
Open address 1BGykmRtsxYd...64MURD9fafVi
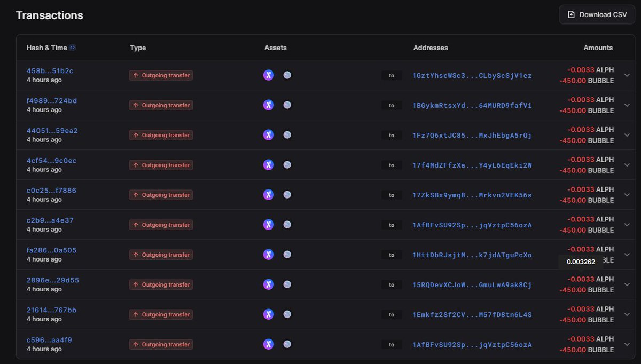(472, 105)
